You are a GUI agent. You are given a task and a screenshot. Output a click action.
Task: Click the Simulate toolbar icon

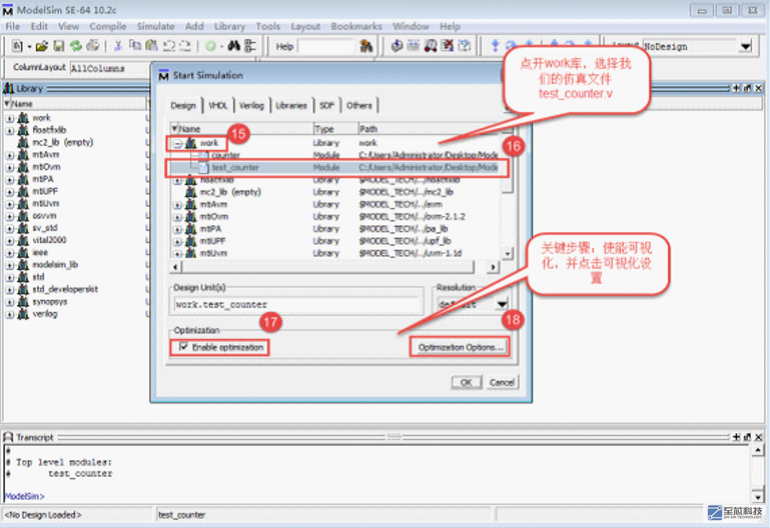click(x=431, y=46)
